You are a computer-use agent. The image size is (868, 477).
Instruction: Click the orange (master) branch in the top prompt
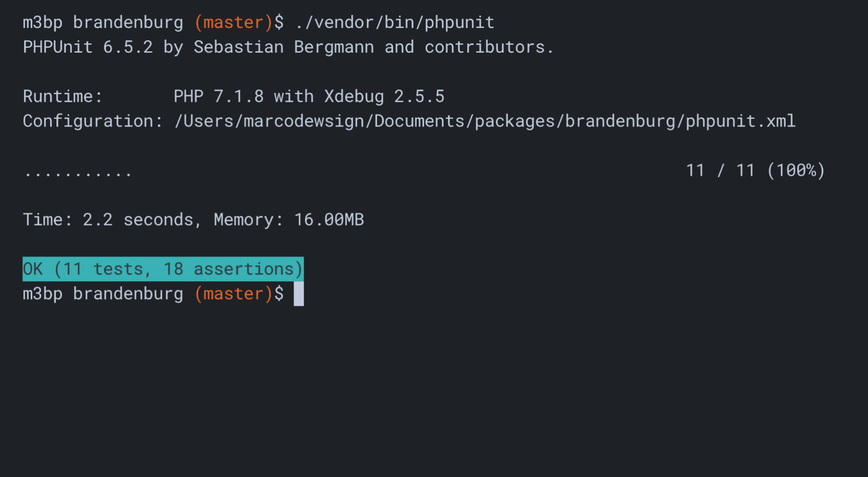(x=234, y=23)
